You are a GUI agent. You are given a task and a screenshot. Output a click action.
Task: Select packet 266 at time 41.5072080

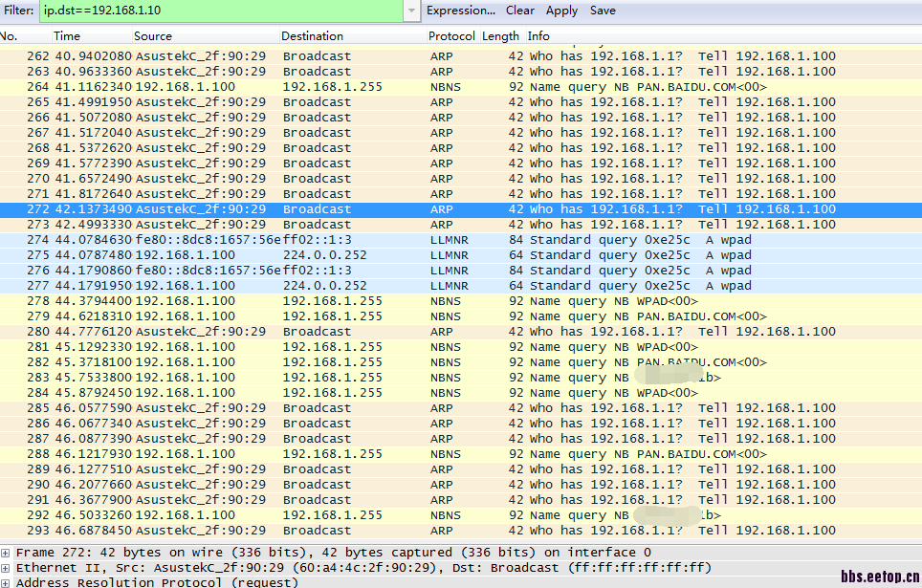[461, 118]
